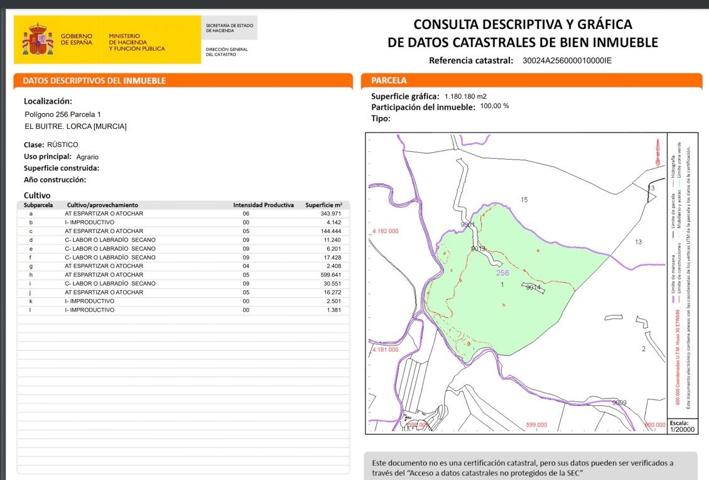Select surface value 4.142 in row b
The width and height of the screenshot is (709, 480).
click(334, 222)
